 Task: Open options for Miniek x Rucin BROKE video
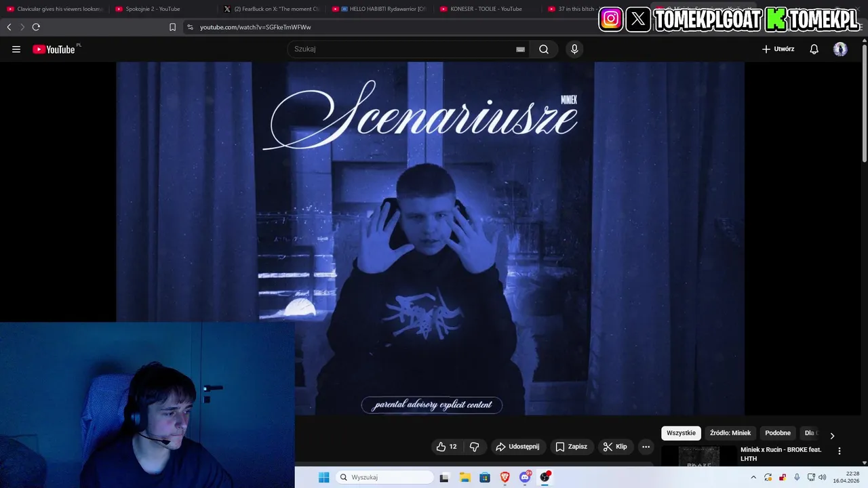(x=840, y=451)
